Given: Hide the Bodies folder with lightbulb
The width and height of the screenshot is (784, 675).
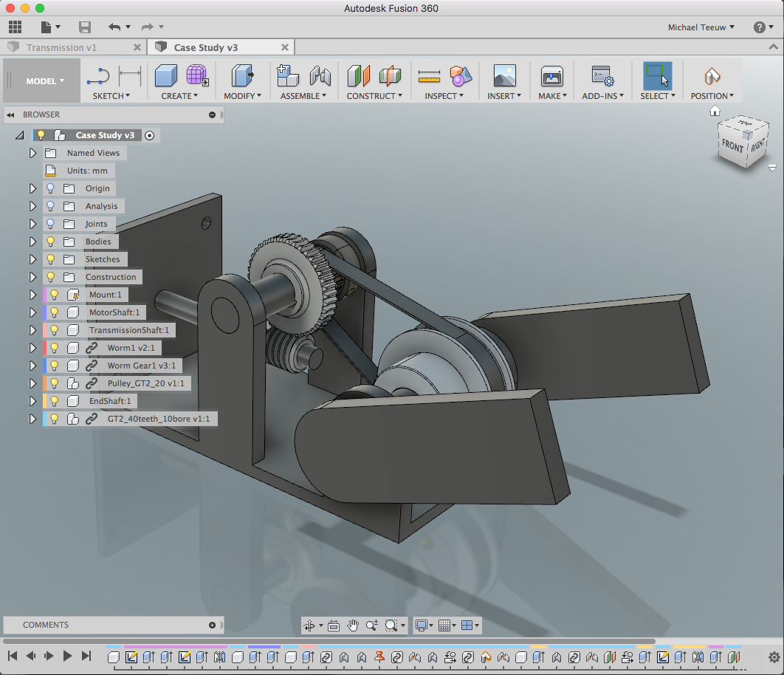Looking at the screenshot, I should coord(51,241).
